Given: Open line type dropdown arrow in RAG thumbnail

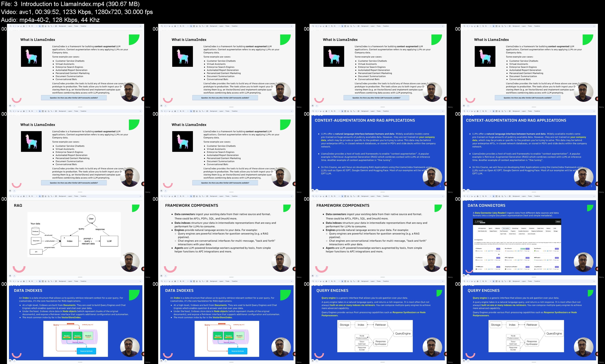Looking at the screenshot, I should pos(54,197).
